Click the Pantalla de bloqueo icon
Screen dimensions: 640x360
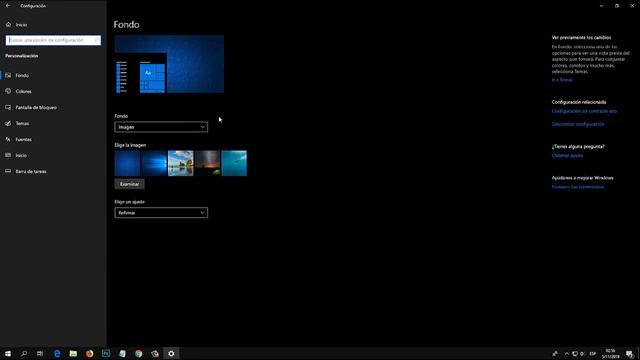tap(8, 107)
